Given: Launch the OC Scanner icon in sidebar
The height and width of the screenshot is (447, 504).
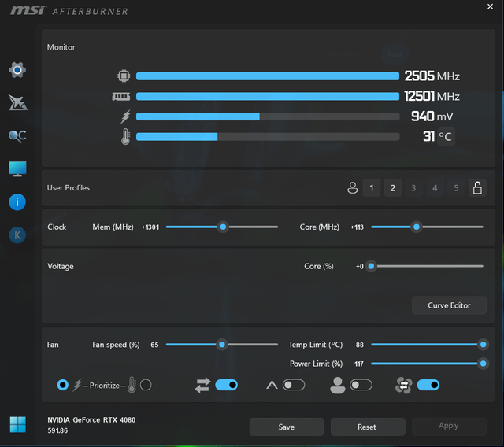Looking at the screenshot, I should coord(17,135).
